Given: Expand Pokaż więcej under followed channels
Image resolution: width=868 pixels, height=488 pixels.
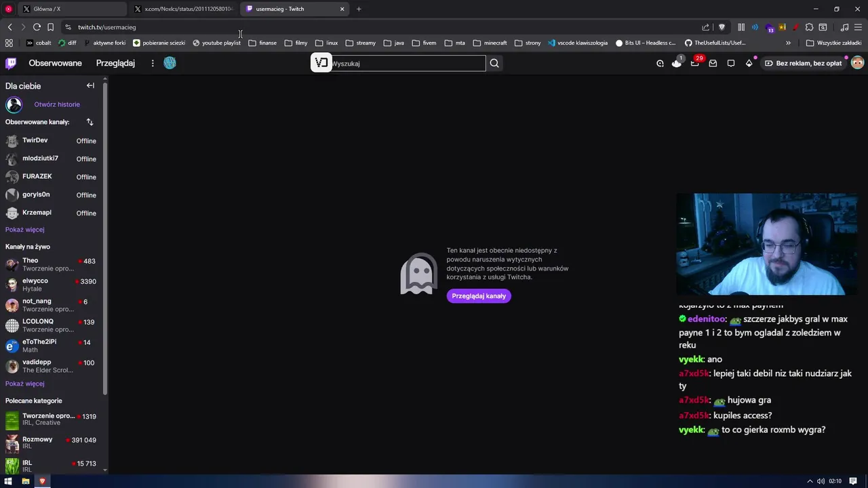Looking at the screenshot, I should [x=24, y=230].
